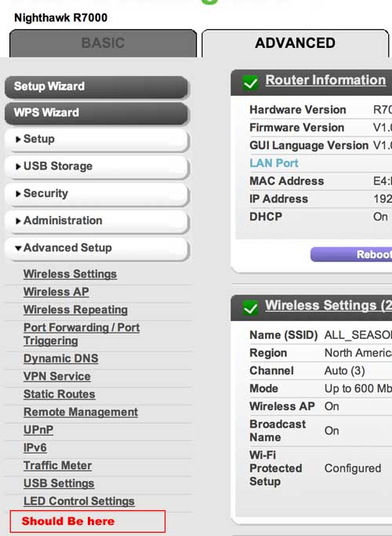Image resolution: width=392 pixels, height=536 pixels.
Task: Select the ADVANCED tab
Action: click(x=295, y=43)
